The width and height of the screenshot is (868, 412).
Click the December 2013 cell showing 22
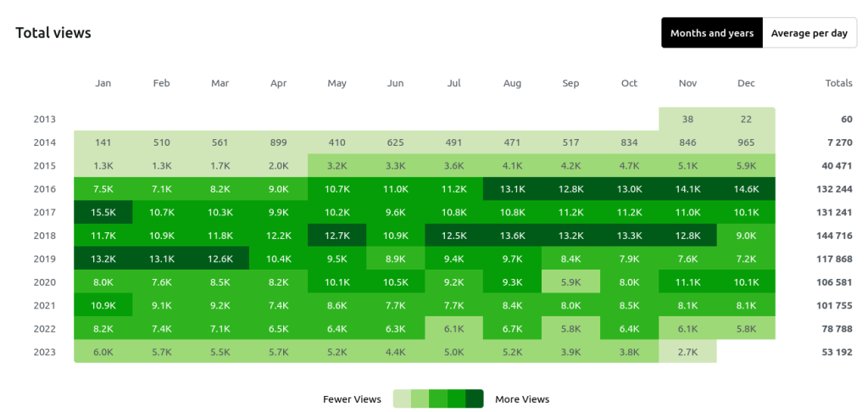(746, 120)
